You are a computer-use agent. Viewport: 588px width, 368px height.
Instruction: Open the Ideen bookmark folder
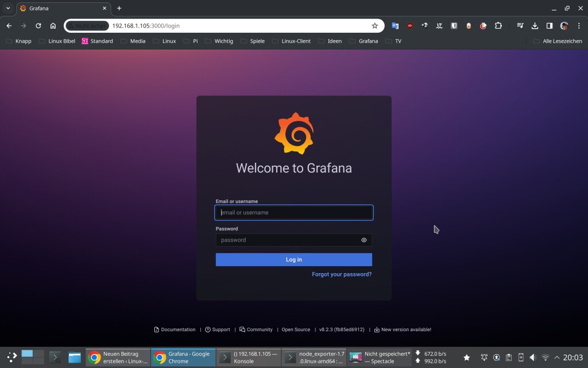[x=330, y=41]
